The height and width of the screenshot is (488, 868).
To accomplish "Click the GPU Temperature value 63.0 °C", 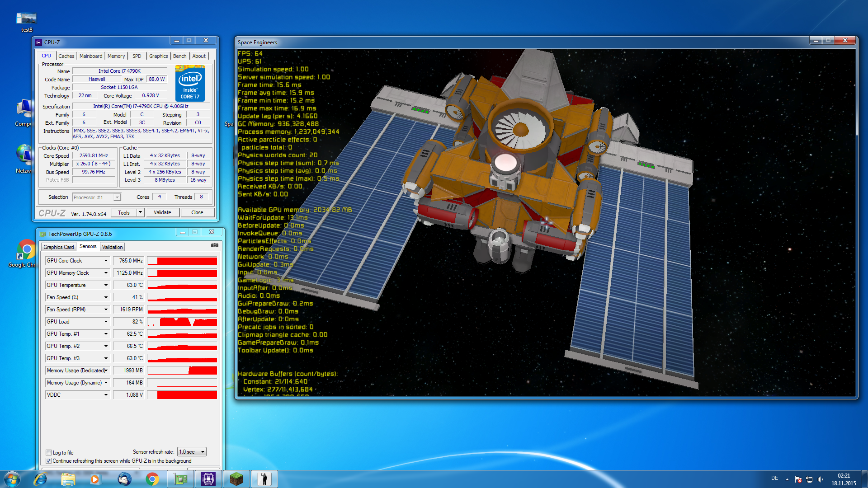I will point(129,285).
